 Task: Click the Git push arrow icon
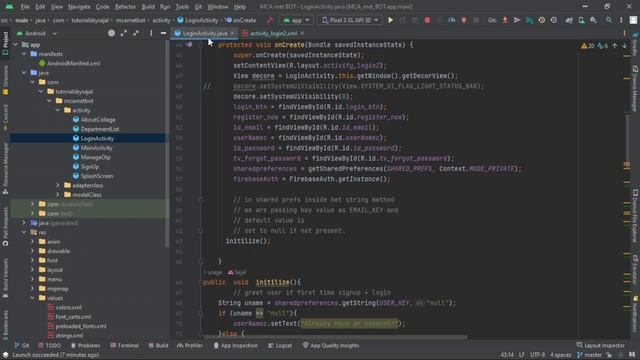529,20
